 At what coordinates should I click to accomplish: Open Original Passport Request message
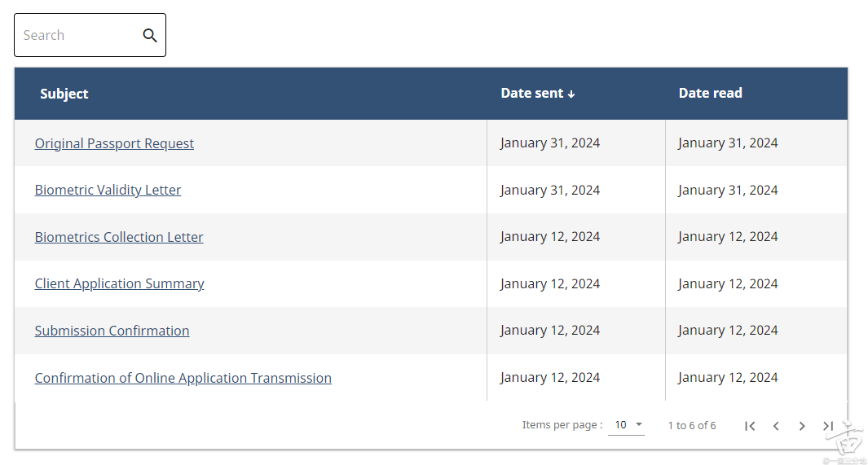pos(114,143)
